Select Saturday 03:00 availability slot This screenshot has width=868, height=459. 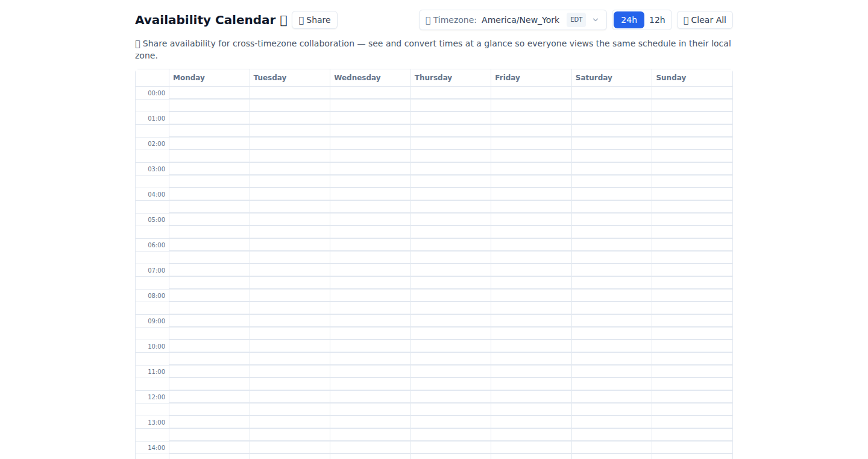[612, 169]
